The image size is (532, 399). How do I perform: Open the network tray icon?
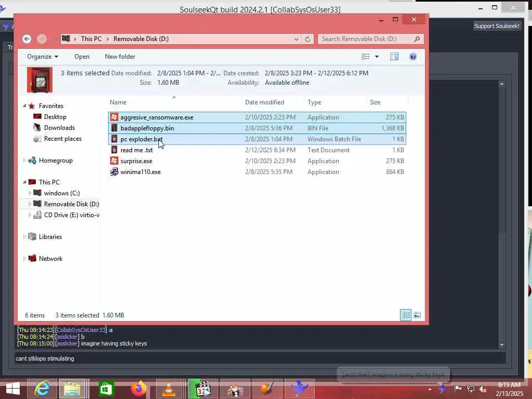click(x=470, y=389)
